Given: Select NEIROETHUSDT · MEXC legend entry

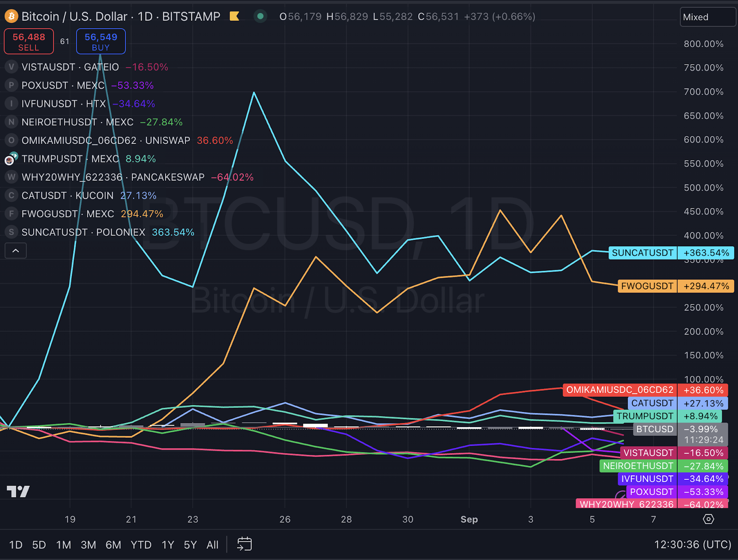Looking at the screenshot, I should point(77,122).
